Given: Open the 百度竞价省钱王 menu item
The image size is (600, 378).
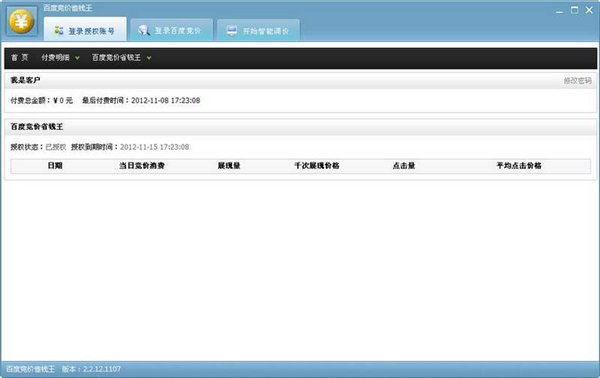Looking at the screenshot, I should click(x=116, y=57).
